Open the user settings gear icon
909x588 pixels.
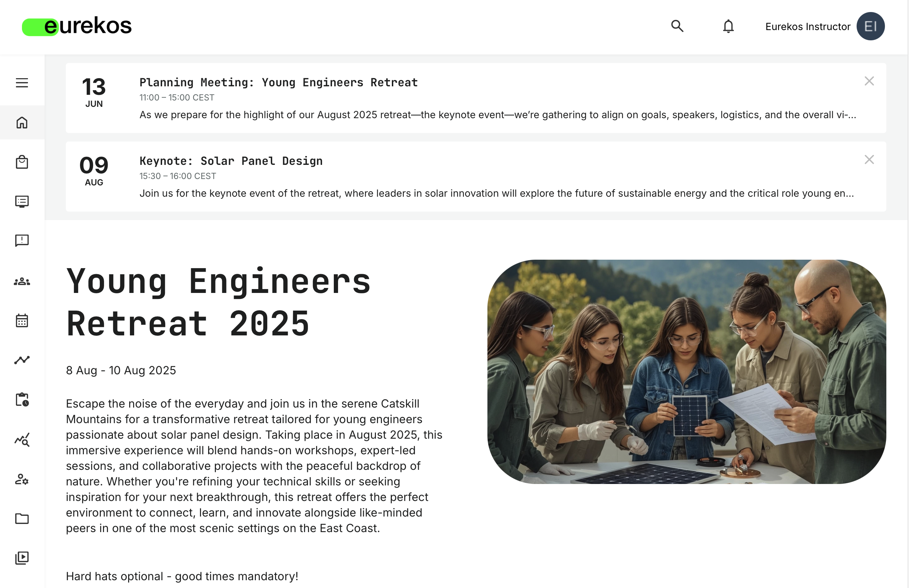click(22, 479)
